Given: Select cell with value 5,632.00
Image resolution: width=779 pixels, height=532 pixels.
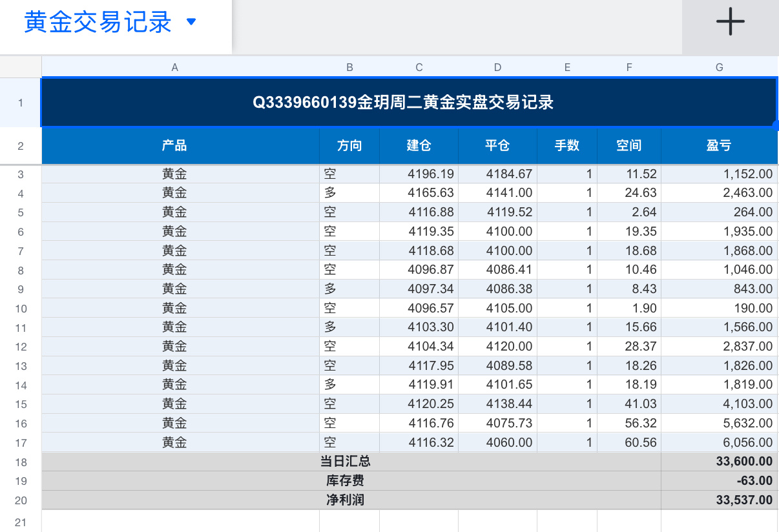Looking at the screenshot, I should pos(720,423).
